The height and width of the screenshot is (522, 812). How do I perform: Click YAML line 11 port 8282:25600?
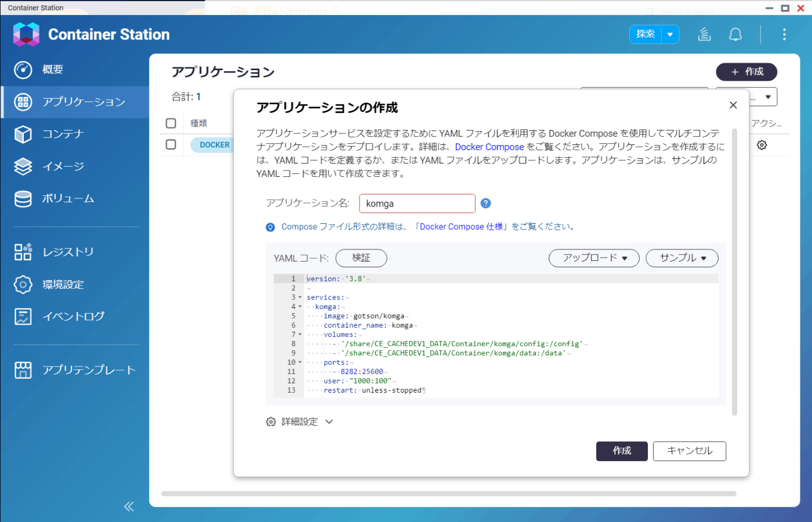tap(362, 372)
